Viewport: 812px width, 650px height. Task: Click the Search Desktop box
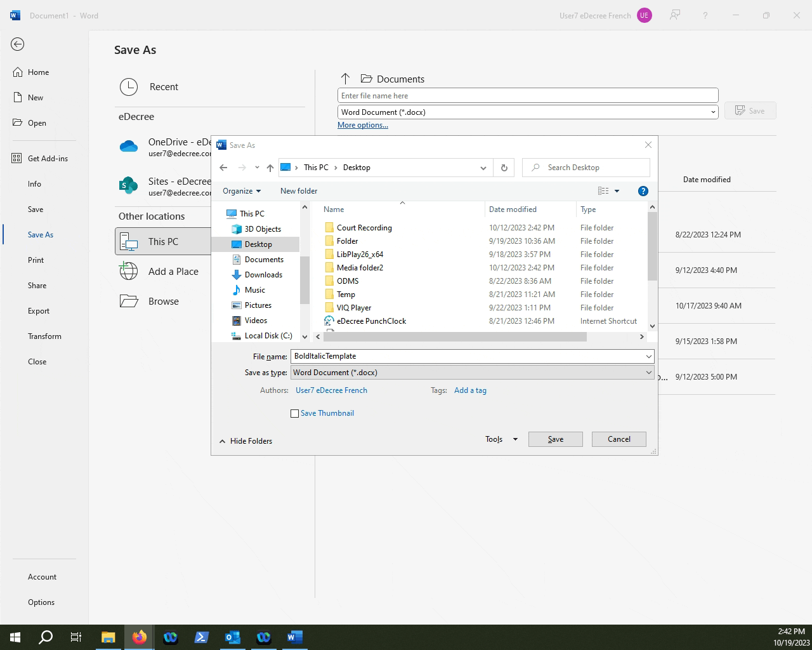point(586,168)
